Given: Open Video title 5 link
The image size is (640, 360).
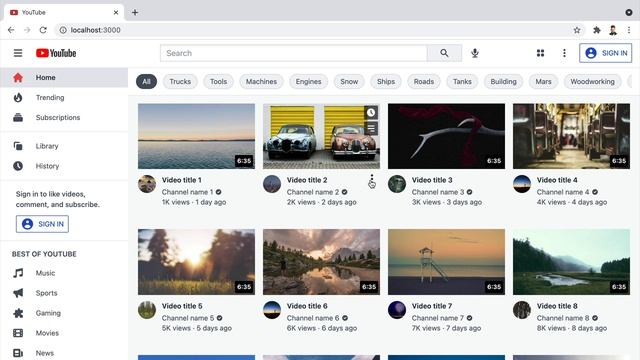Looking at the screenshot, I should point(182,306).
